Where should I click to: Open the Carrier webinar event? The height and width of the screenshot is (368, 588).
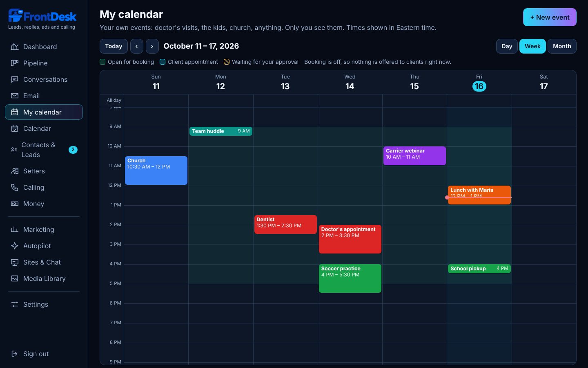[x=414, y=156]
